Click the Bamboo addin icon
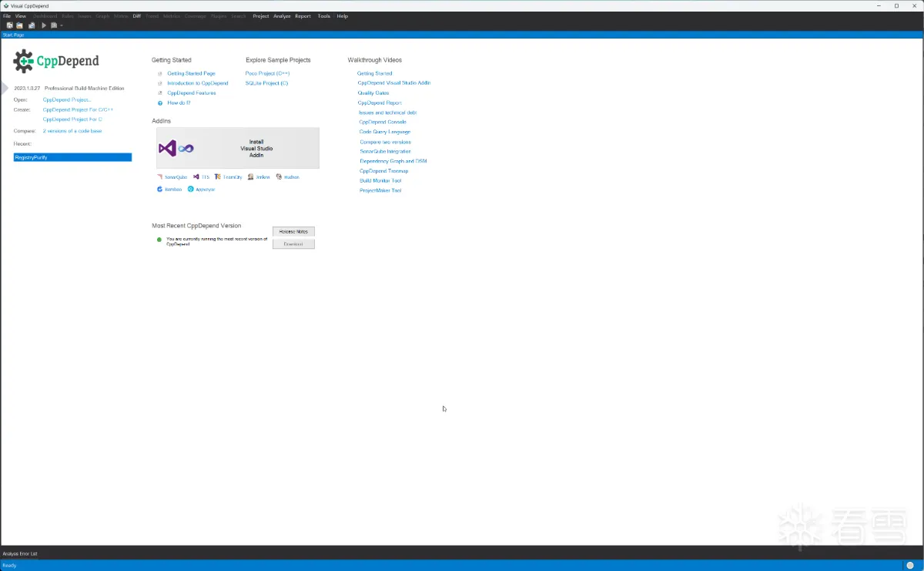 click(159, 189)
